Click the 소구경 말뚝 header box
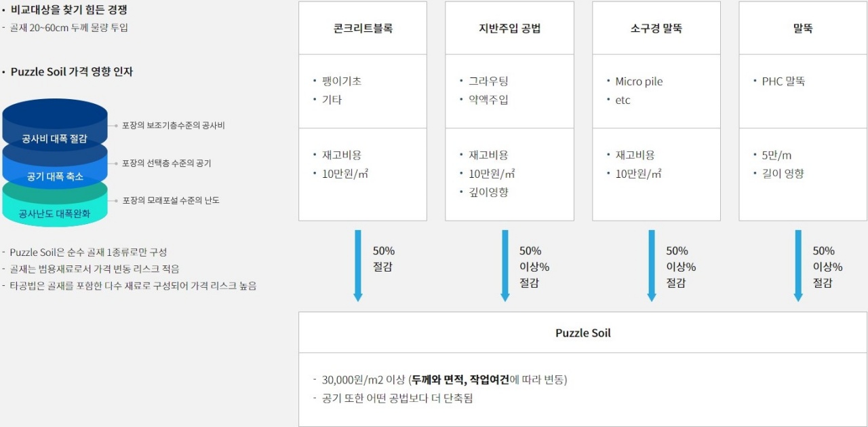This screenshot has height=427, width=868. click(x=656, y=29)
